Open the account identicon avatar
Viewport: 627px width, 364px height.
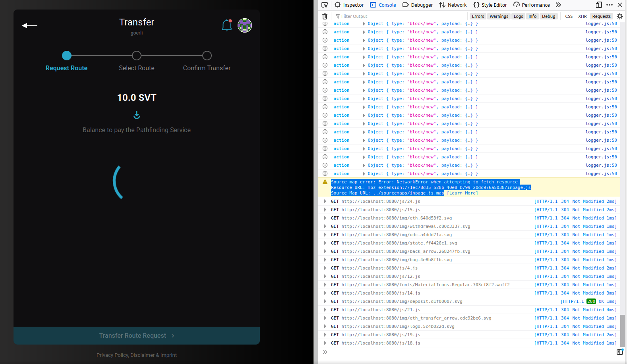click(x=245, y=25)
